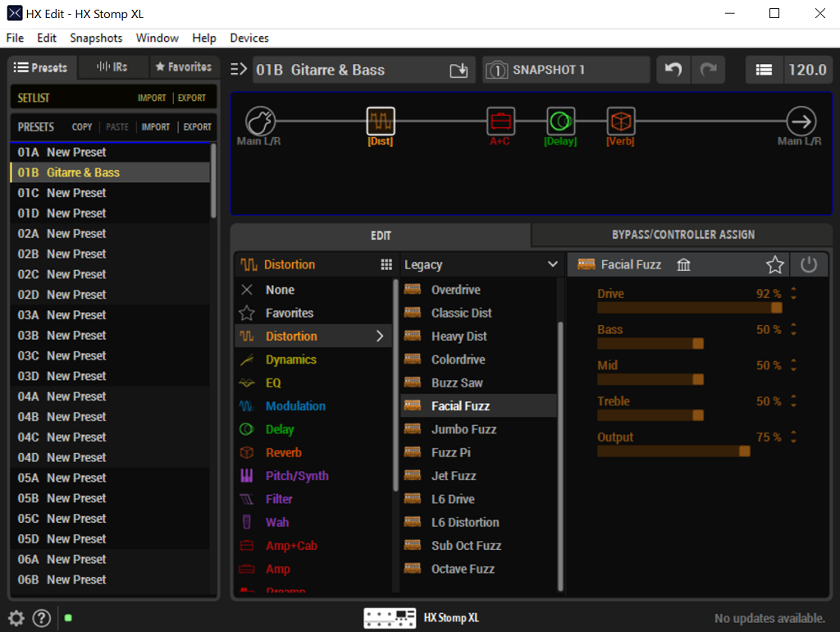The image size is (840, 632).
Task: Switch model list to grid view
Action: (386, 264)
